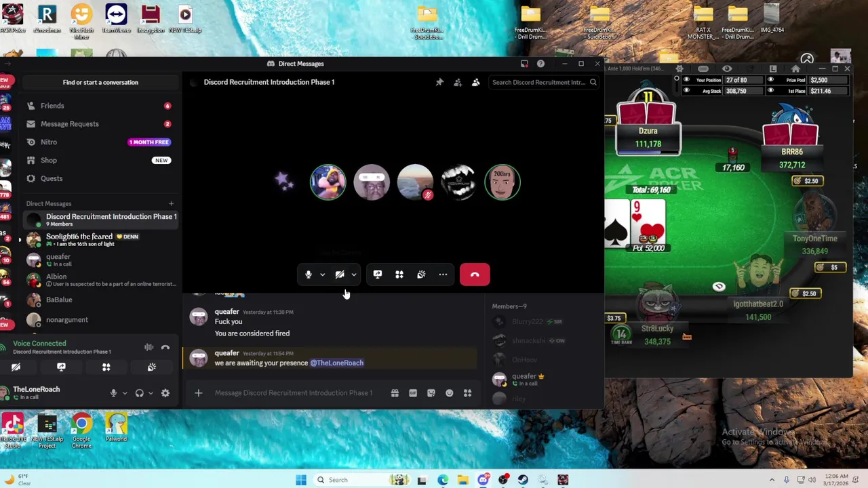Open sticker picker in message bar

431,393
